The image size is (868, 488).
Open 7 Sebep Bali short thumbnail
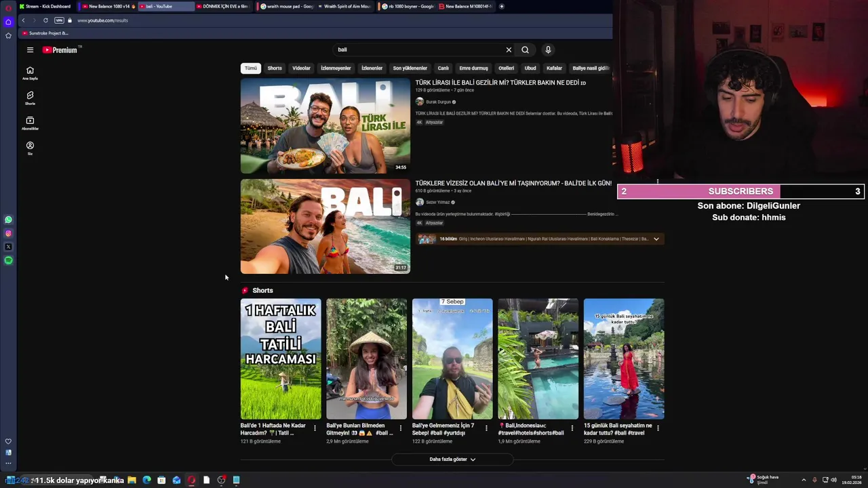pos(452,359)
